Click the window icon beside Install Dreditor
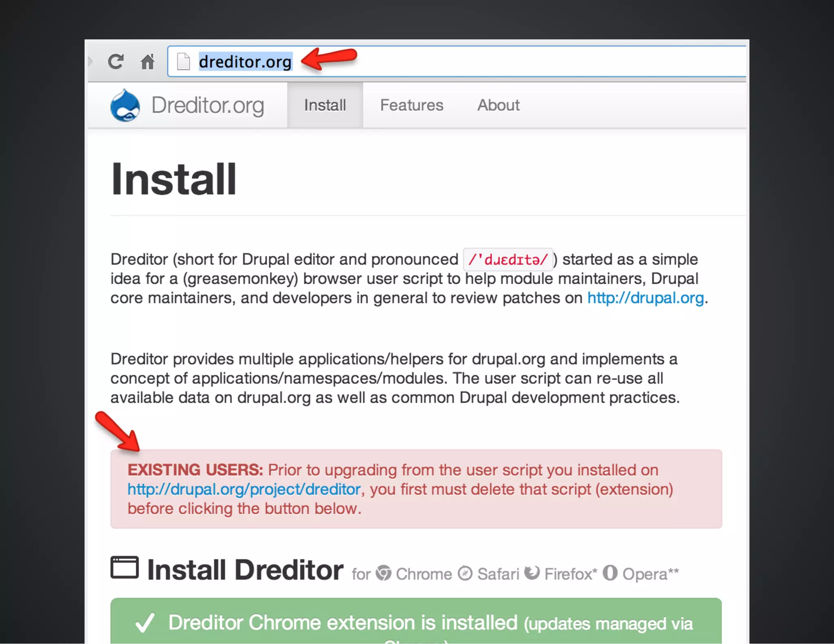The image size is (834, 644). [125, 567]
